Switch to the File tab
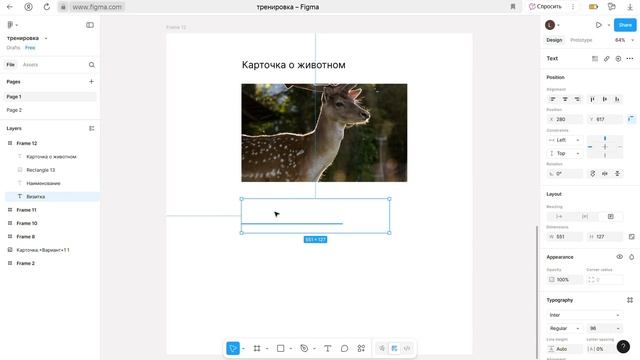Screen dimensions: 640x360 point(11,64)
